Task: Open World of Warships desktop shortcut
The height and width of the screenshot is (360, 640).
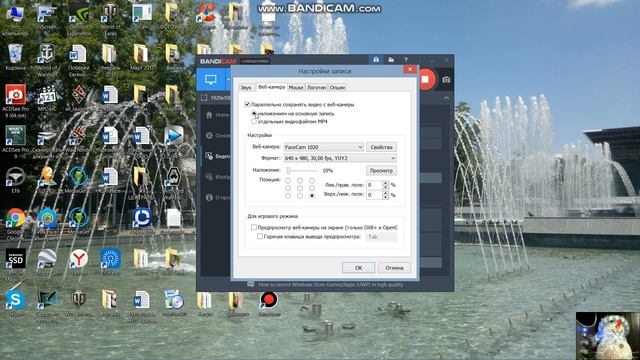Action: [x=47, y=54]
